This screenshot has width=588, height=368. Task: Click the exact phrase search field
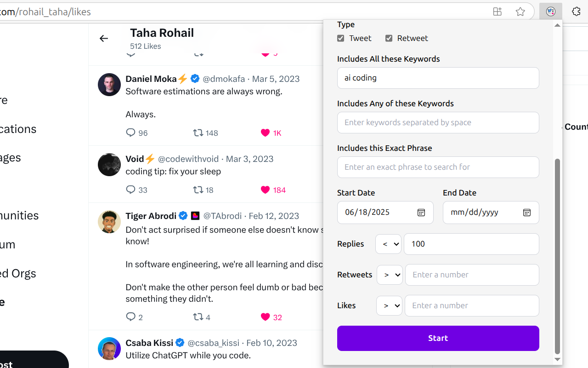(438, 167)
